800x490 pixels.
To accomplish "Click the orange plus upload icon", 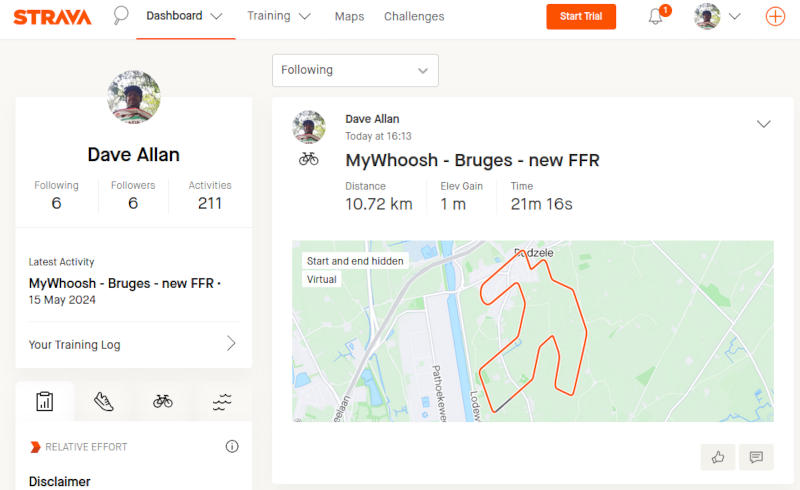I will coord(775,16).
